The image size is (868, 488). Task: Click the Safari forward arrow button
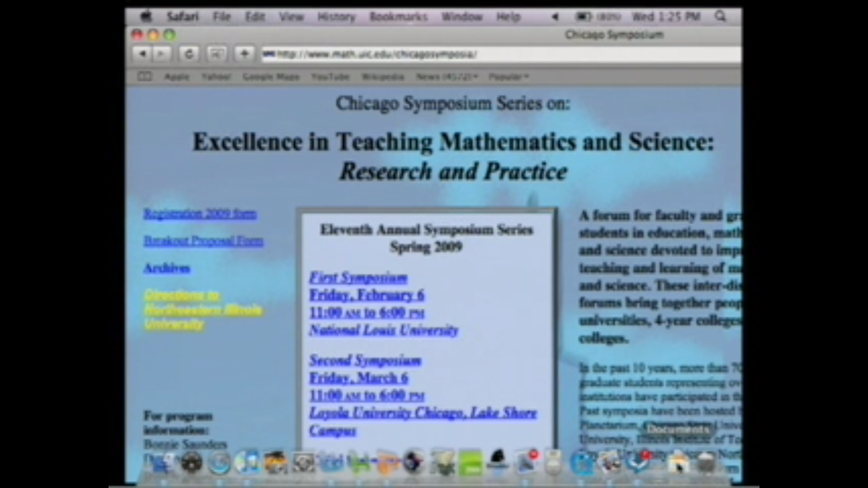161,54
